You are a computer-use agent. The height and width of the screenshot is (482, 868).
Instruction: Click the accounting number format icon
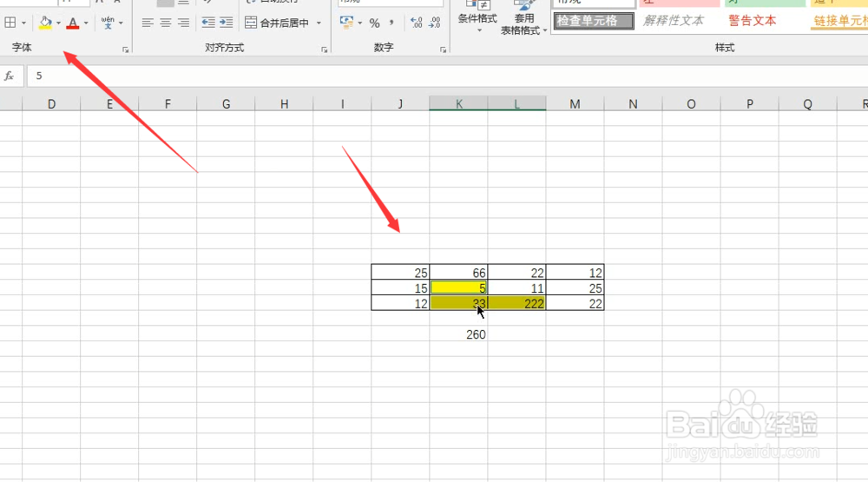346,23
